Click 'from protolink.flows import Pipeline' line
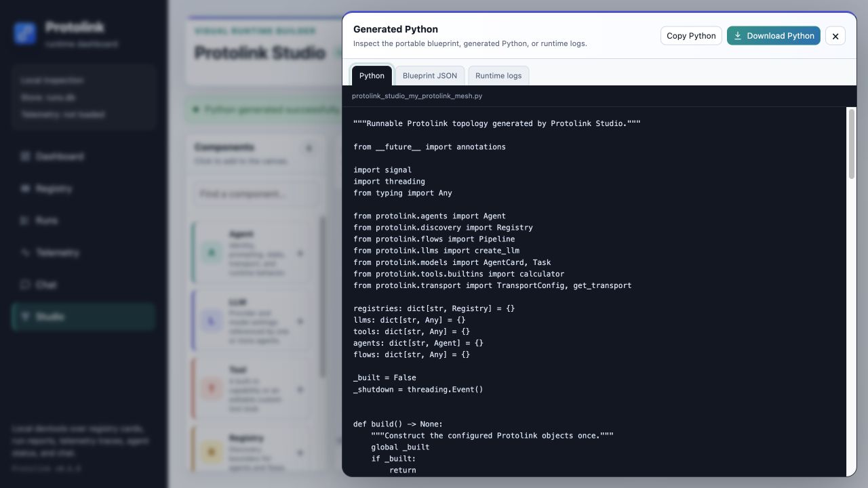 coord(434,239)
